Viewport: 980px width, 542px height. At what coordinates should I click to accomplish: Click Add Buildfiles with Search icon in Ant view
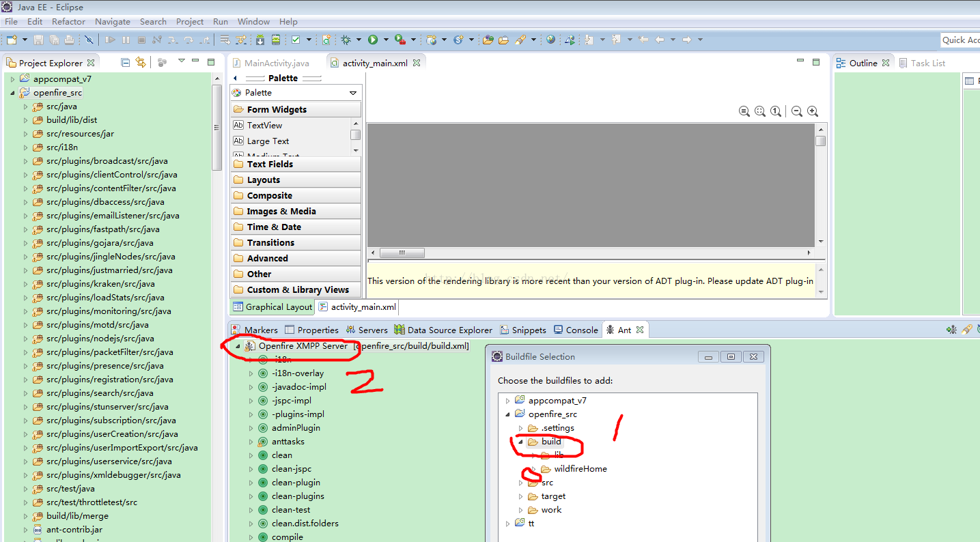click(x=966, y=330)
